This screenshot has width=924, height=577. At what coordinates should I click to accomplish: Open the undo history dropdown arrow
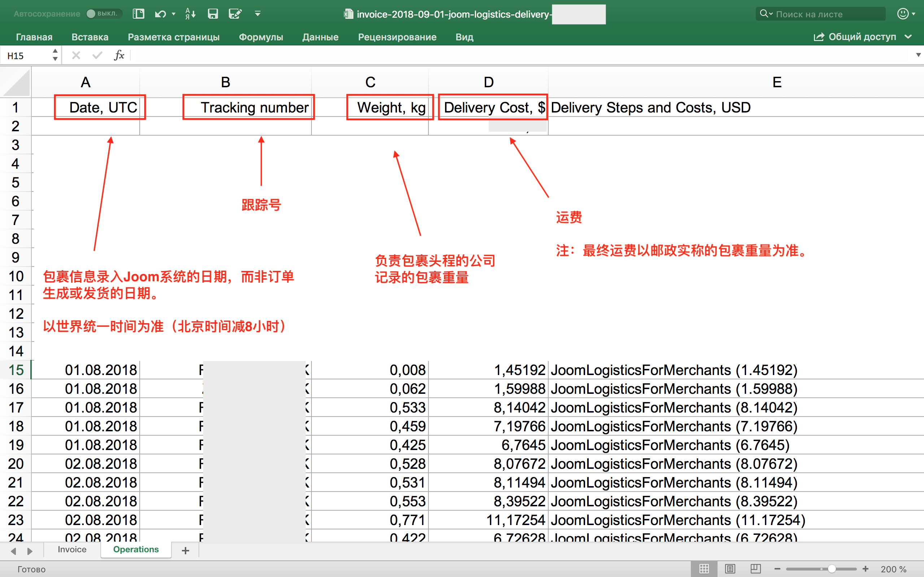[174, 14]
